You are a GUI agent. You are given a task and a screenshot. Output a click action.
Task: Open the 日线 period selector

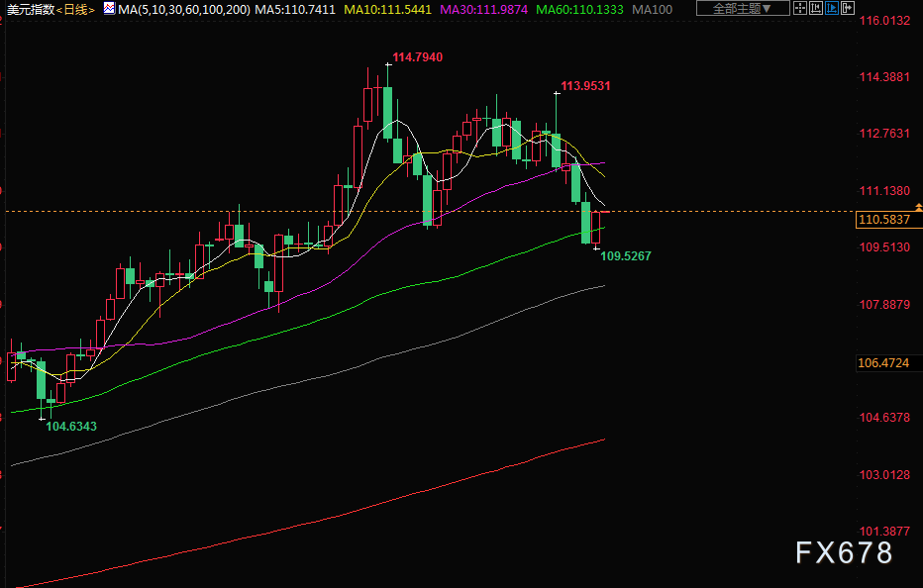75,9
